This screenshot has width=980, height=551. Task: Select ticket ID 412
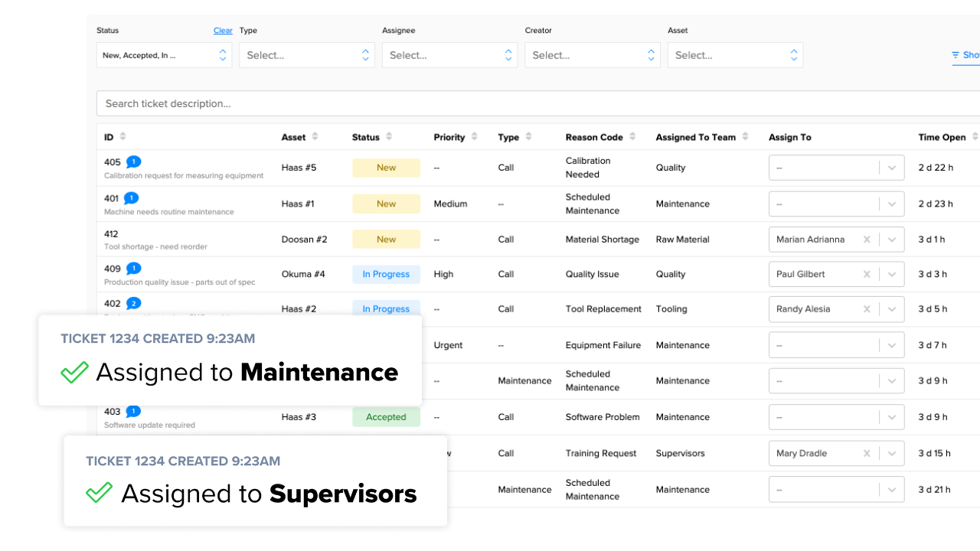[112, 234]
